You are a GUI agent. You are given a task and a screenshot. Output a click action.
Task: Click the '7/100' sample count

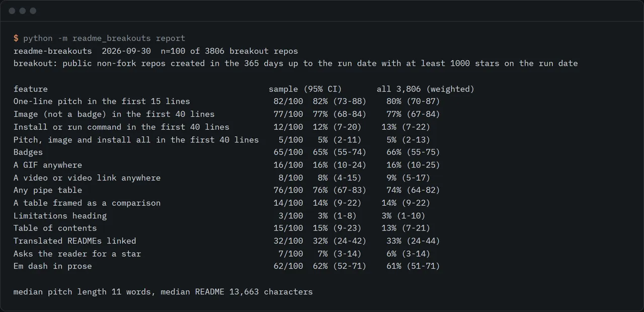point(291,254)
